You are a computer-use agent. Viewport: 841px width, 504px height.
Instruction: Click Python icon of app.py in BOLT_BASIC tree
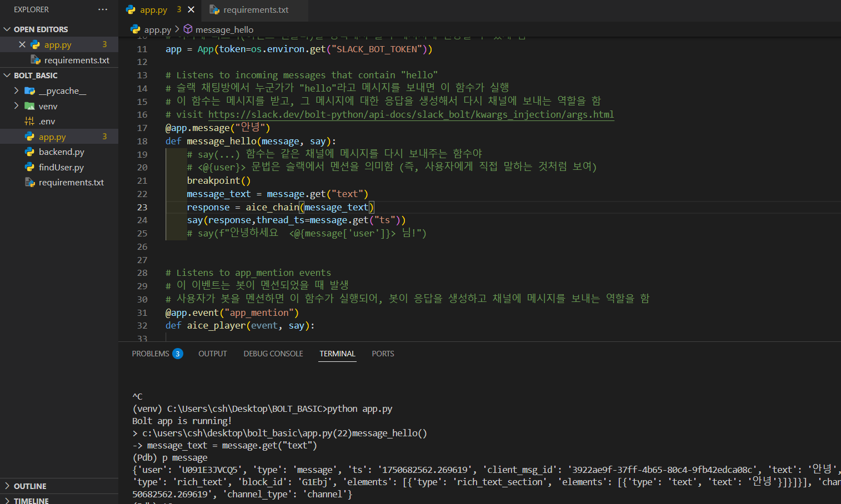coord(29,137)
